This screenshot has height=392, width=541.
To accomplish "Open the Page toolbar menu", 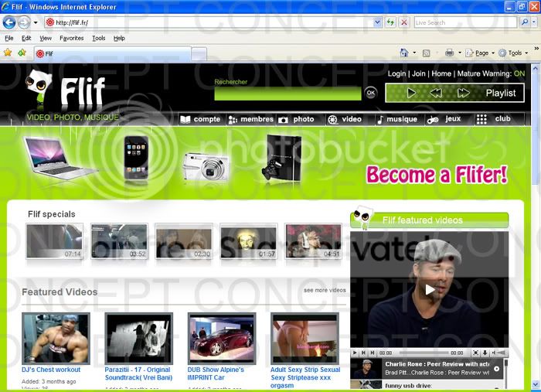I will (x=480, y=53).
